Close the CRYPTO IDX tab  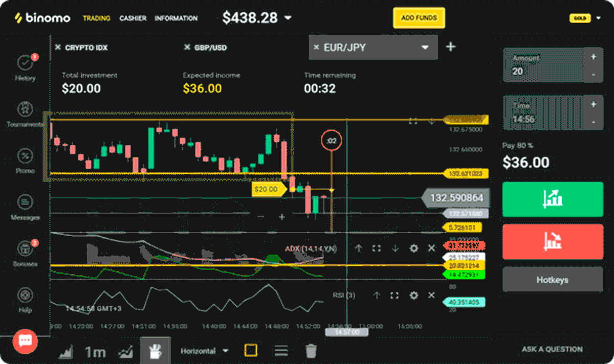click(58, 48)
